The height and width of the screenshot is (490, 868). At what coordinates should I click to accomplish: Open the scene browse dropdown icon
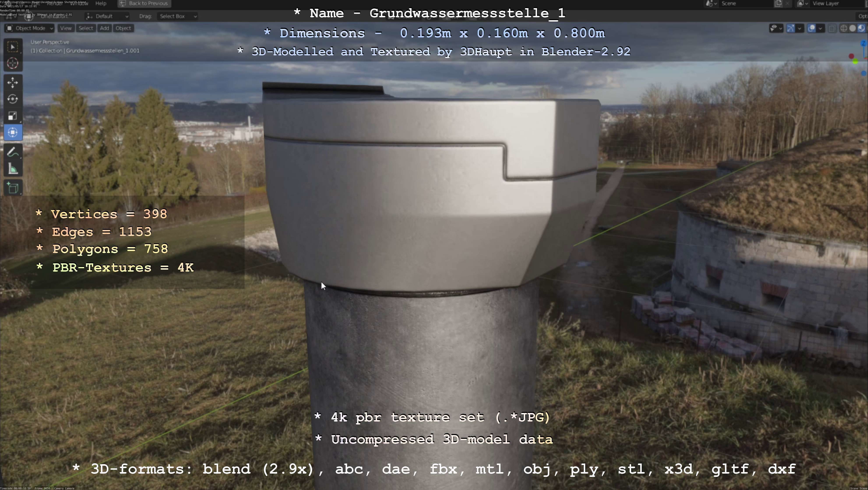point(712,3)
